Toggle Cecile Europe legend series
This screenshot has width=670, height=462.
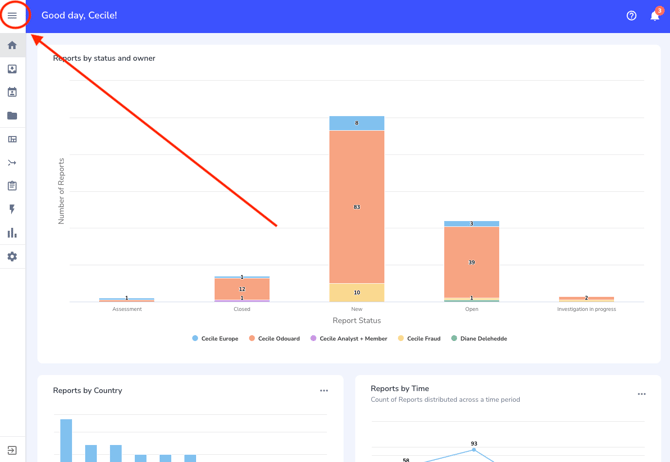point(215,339)
